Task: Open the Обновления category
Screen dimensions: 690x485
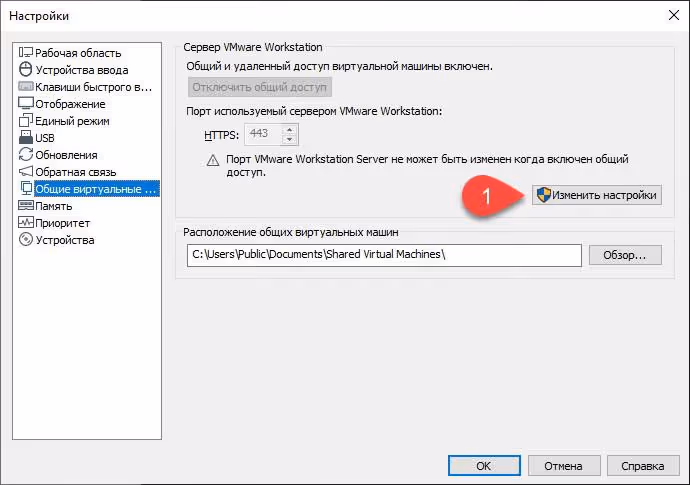Action: [66, 155]
